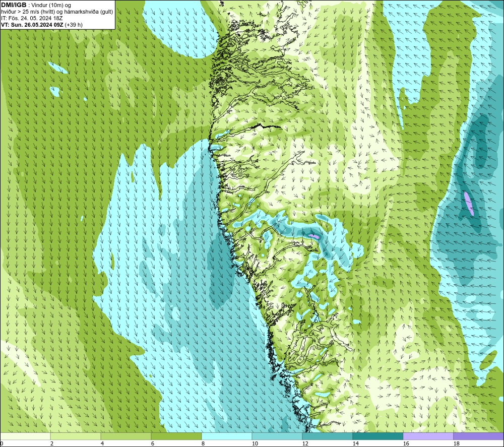Click the '(+39 h)' forecast offset text
This screenshot has width=504, height=447.
(x=74, y=25)
